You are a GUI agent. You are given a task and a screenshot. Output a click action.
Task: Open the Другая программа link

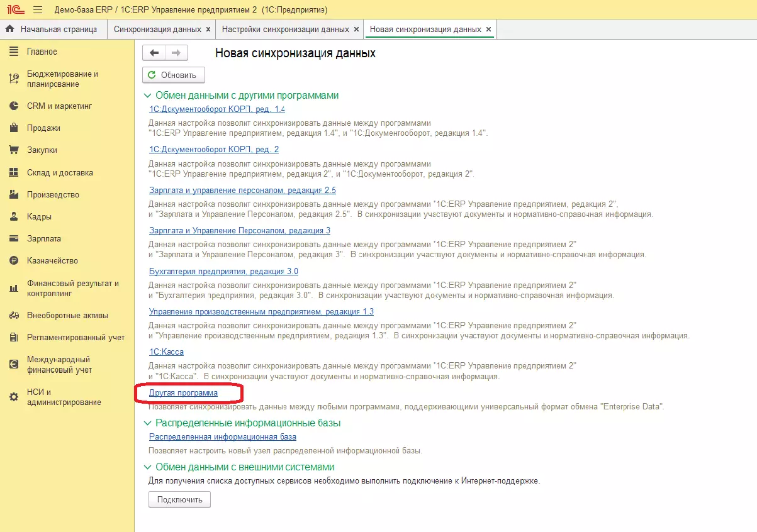[x=183, y=392]
